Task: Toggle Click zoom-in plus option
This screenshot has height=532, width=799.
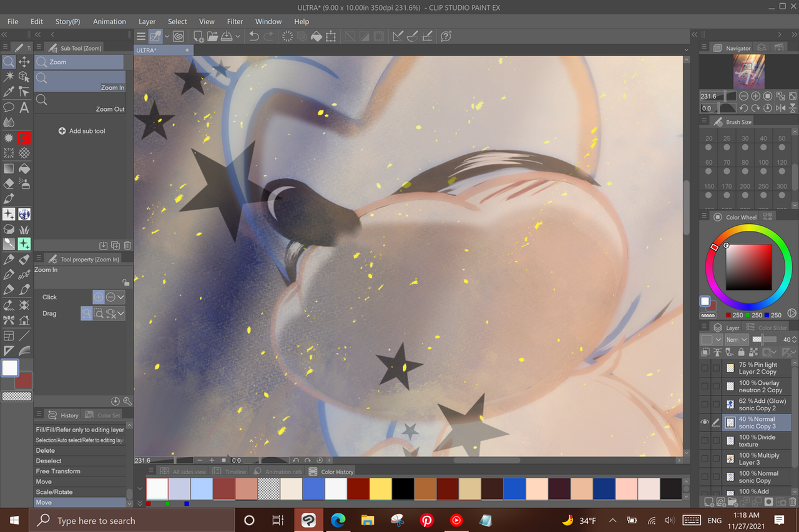Action: (99, 297)
